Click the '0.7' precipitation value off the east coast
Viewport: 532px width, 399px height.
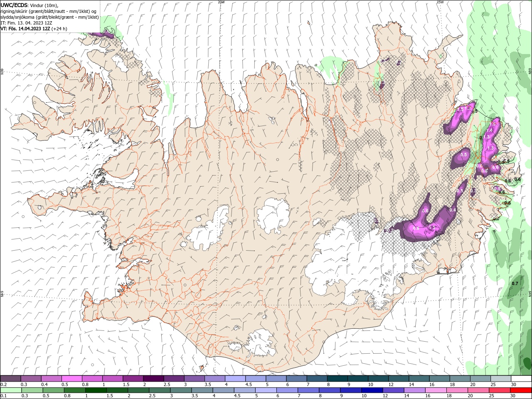(515, 283)
